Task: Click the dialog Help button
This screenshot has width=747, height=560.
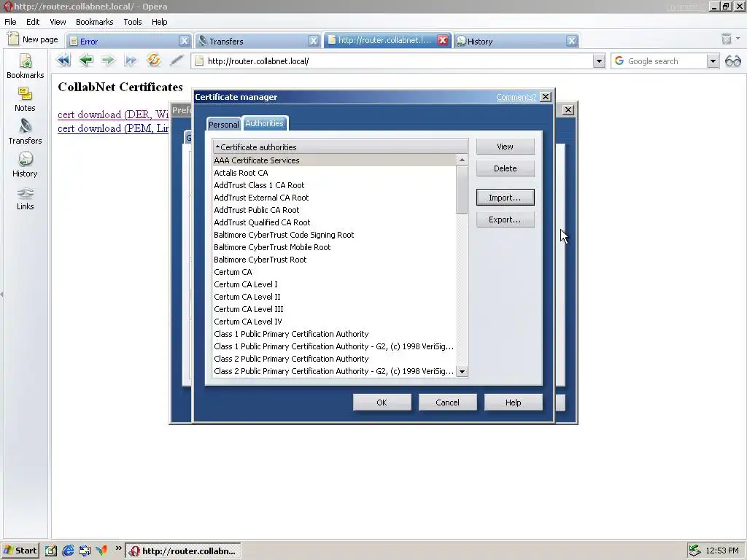Action: (x=513, y=402)
